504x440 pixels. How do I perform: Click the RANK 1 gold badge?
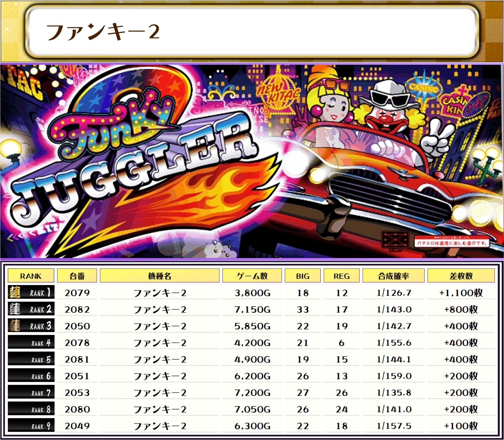click(31, 292)
